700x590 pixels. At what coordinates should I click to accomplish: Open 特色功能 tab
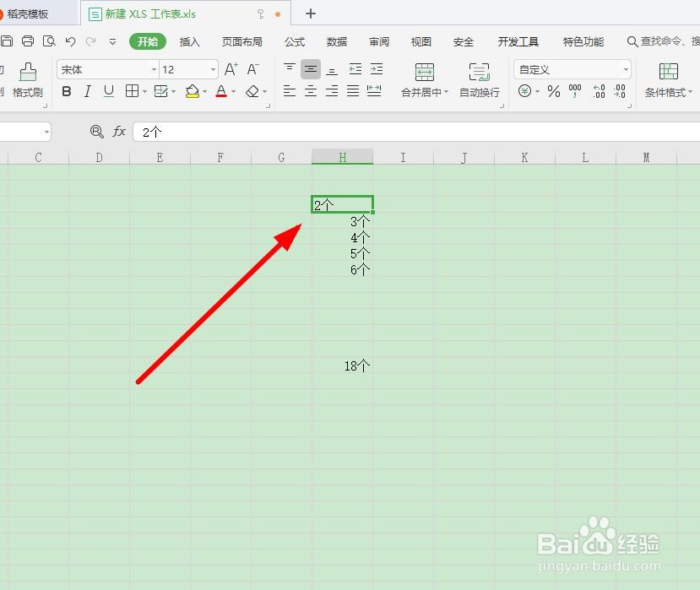click(583, 42)
